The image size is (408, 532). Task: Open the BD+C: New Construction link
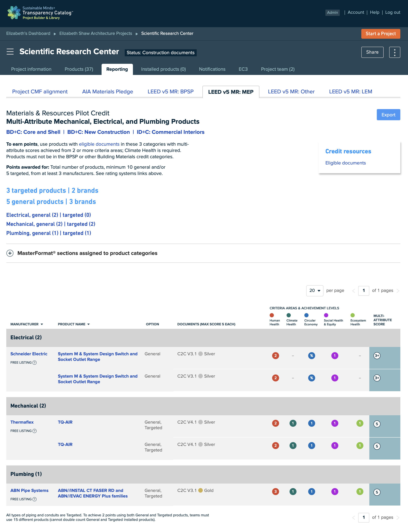[98, 132]
